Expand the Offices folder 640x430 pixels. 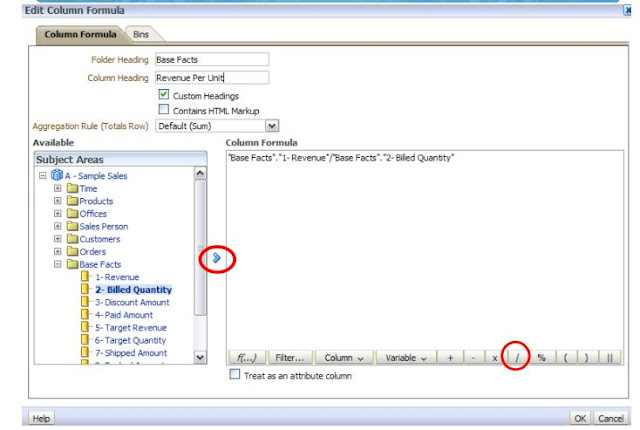click(x=58, y=214)
